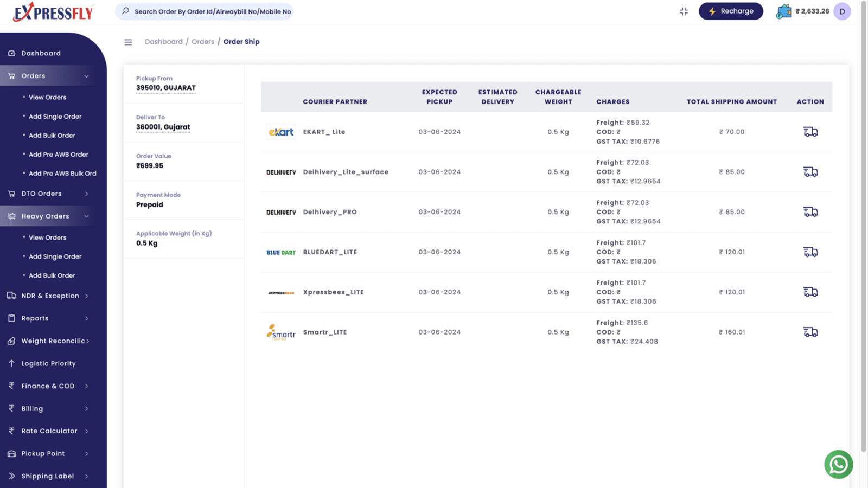Screen dimensions: 868x488
Task: Click the ship icon for Delhivery_PRO row
Action: [810, 211]
